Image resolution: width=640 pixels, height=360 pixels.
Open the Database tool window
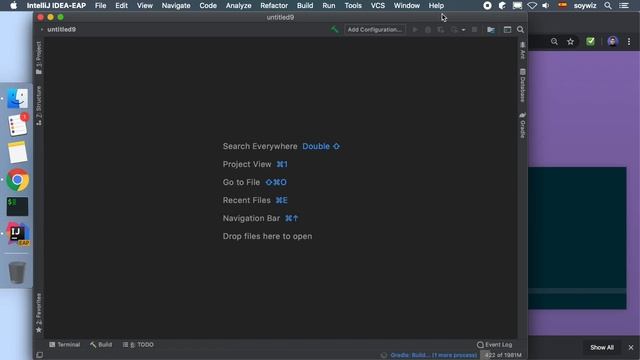tap(522, 85)
